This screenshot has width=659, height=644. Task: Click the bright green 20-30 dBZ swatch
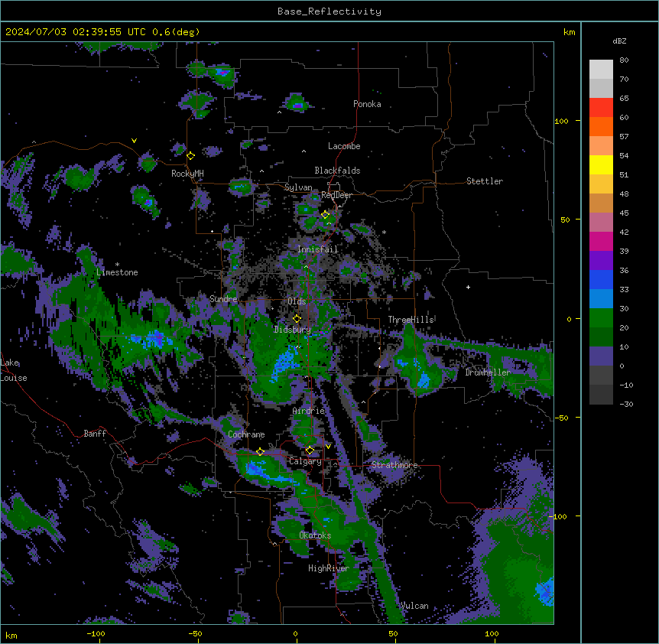point(601,318)
